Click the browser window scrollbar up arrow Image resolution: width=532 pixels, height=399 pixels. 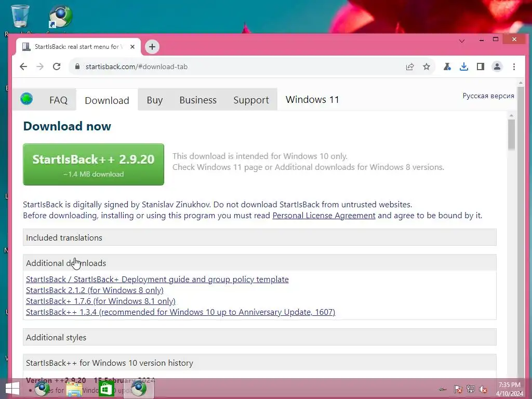521,83
